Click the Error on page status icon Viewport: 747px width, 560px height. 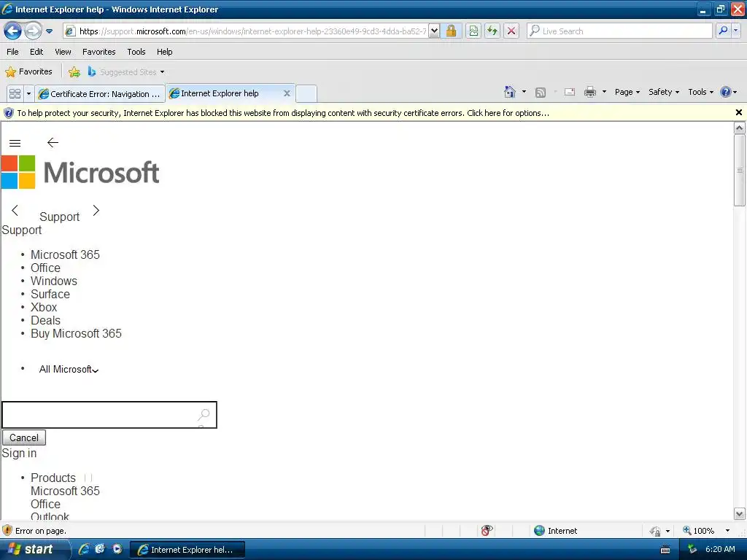pos(7,530)
